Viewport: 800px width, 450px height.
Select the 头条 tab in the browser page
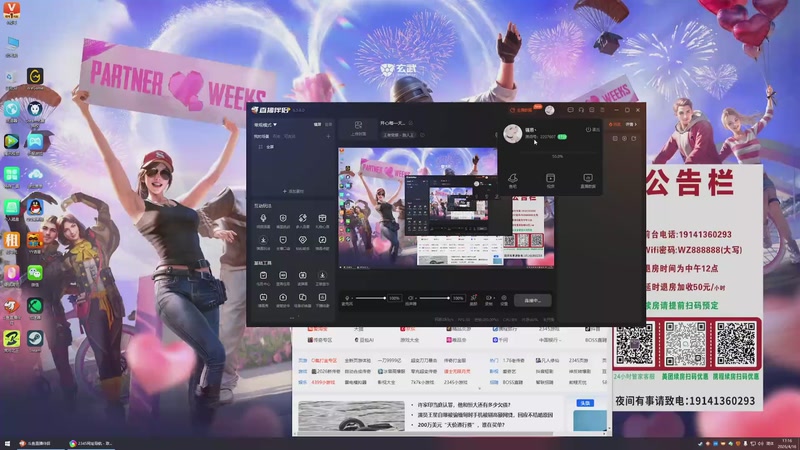pos(585,403)
